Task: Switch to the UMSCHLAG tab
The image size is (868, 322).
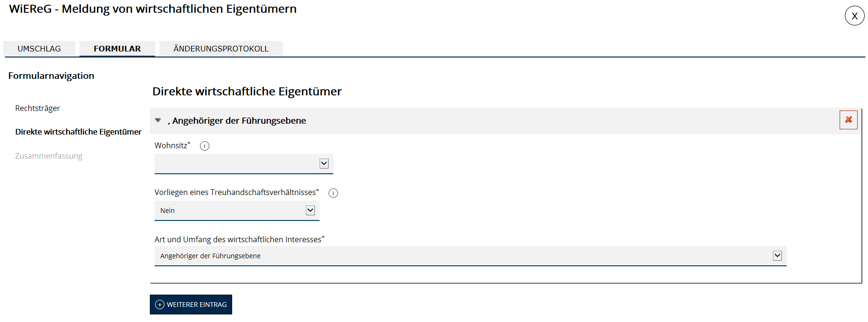Action: [x=39, y=49]
